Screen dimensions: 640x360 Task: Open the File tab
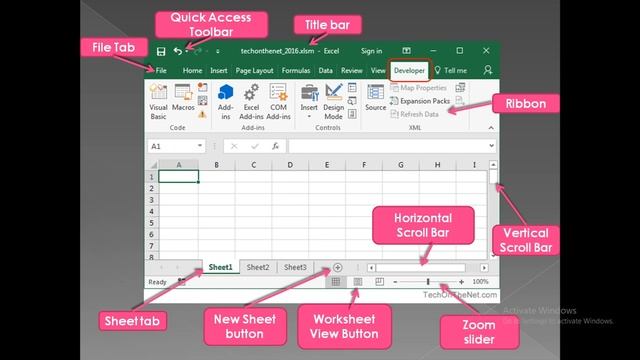(x=161, y=71)
